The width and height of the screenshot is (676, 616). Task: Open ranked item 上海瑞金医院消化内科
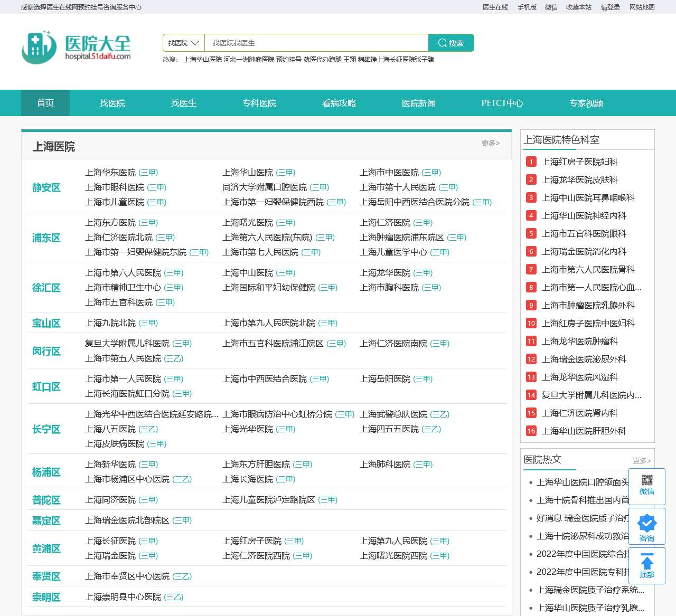pyautogui.click(x=584, y=252)
